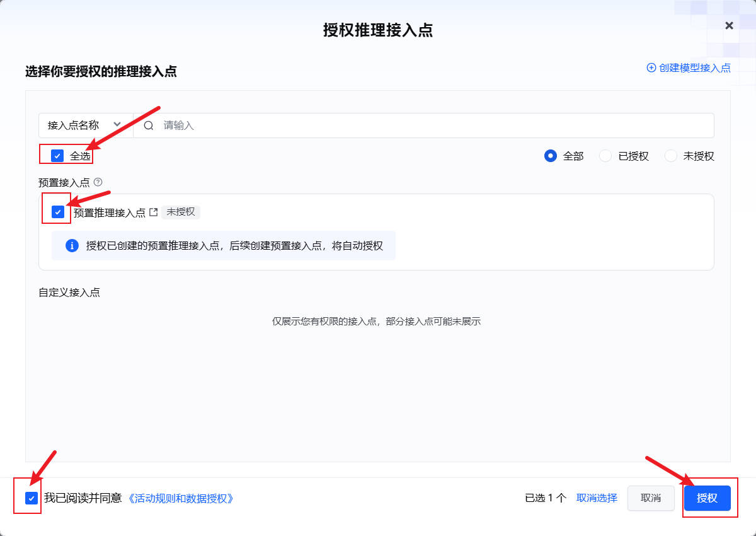This screenshot has height=536, width=756.
Task: Click the 预置推理接入点 label text
Action: pyautogui.click(x=110, y=213)
